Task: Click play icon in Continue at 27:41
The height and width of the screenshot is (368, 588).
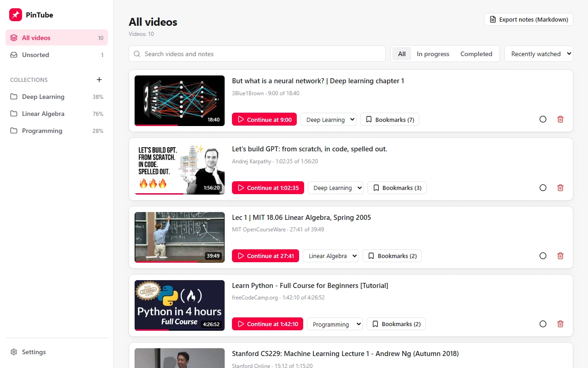Action: tap(241, 256)
